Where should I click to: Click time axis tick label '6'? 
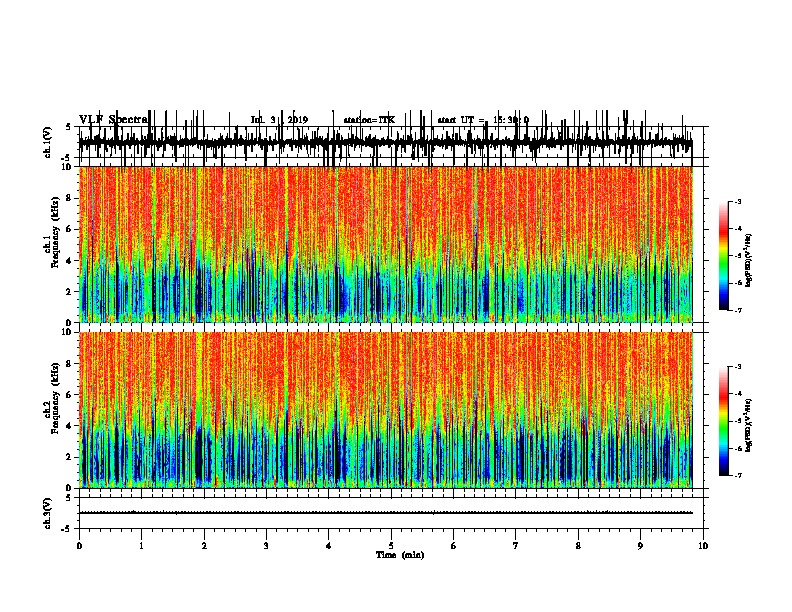[x=454, y=546]
